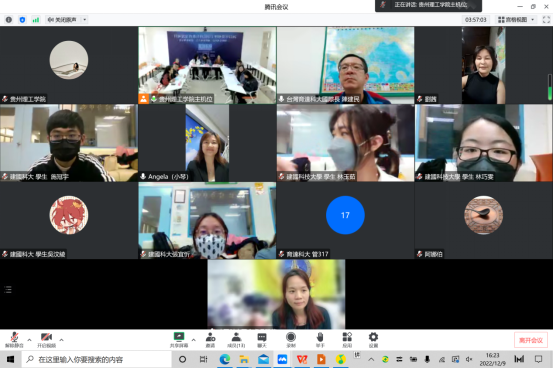553x369 pixels.
Task: Click the red leave meeting button
Action: pos(531,340)
